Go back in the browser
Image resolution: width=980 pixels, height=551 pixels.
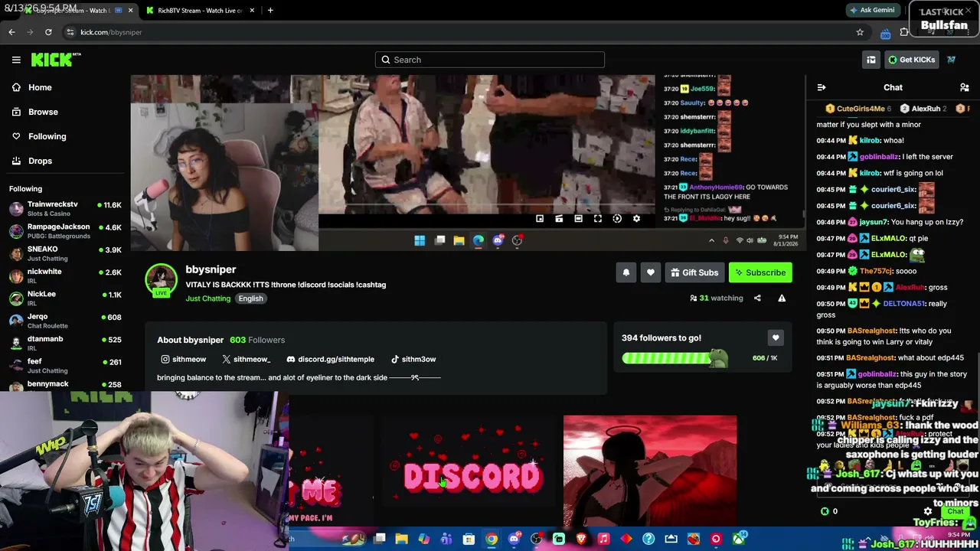11,32
